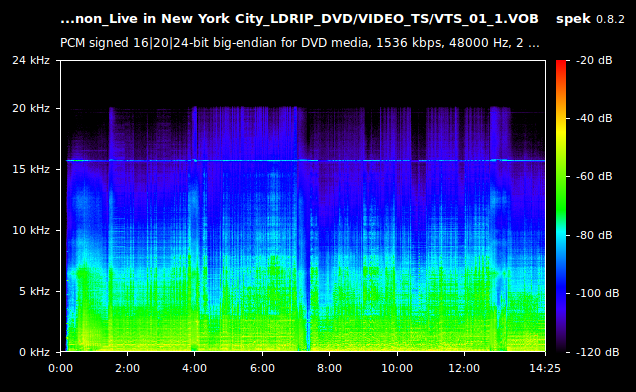Click the 10:00 time axis label
Screen dimensions: 636x392
(x=397, y=368)
